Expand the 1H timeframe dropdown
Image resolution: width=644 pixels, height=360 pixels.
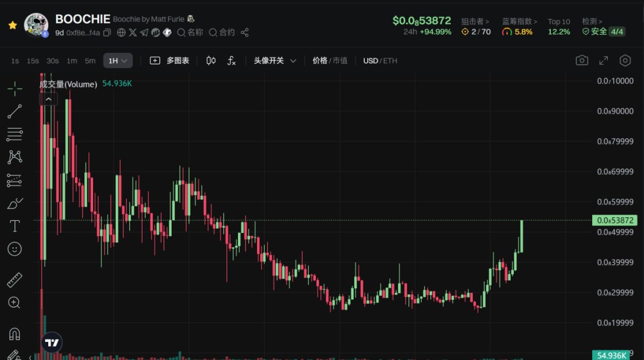118,61
